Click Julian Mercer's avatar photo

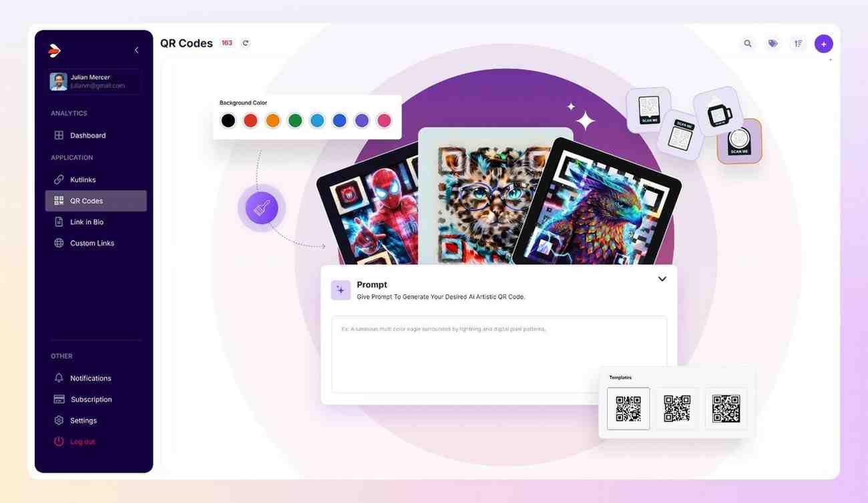58,81
